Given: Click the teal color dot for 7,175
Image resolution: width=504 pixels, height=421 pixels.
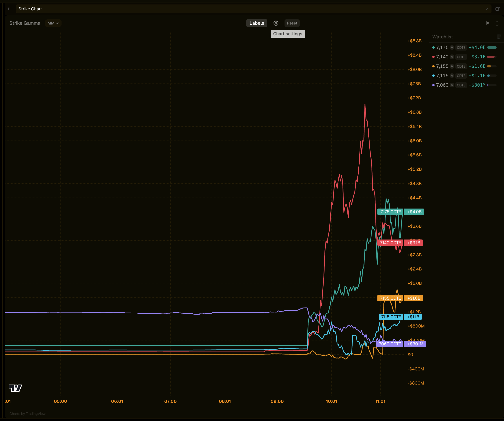Looking at the screenshot, I should 433,47.
